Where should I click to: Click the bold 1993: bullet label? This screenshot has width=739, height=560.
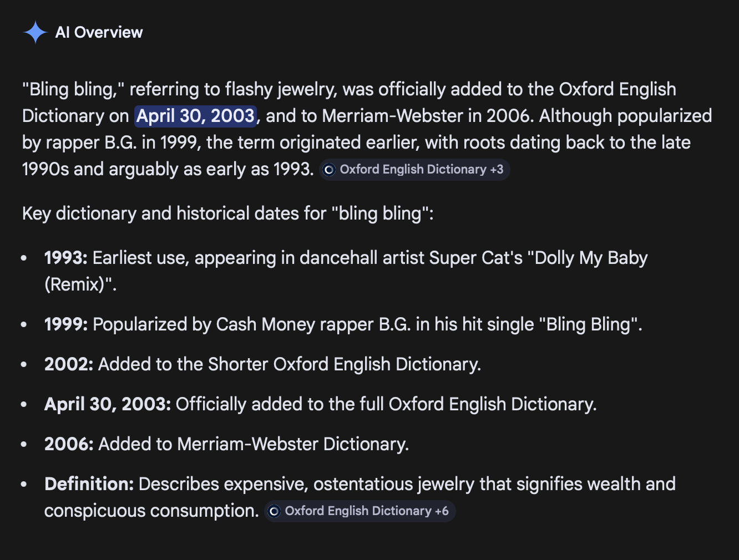click(x=66, y=258)
